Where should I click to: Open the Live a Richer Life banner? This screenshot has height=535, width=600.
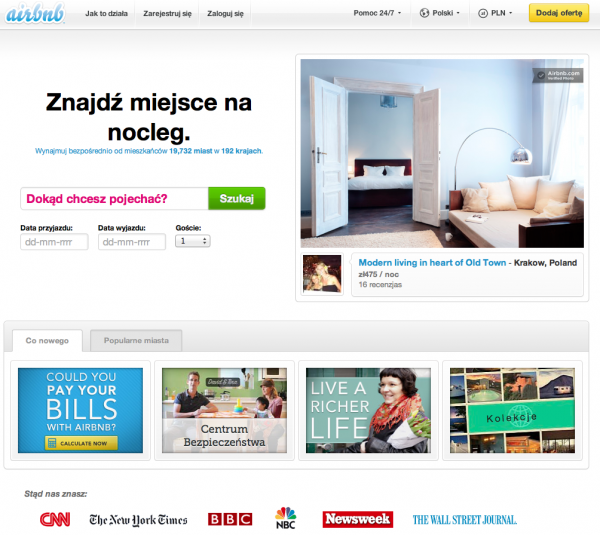[x=368, y=410]
